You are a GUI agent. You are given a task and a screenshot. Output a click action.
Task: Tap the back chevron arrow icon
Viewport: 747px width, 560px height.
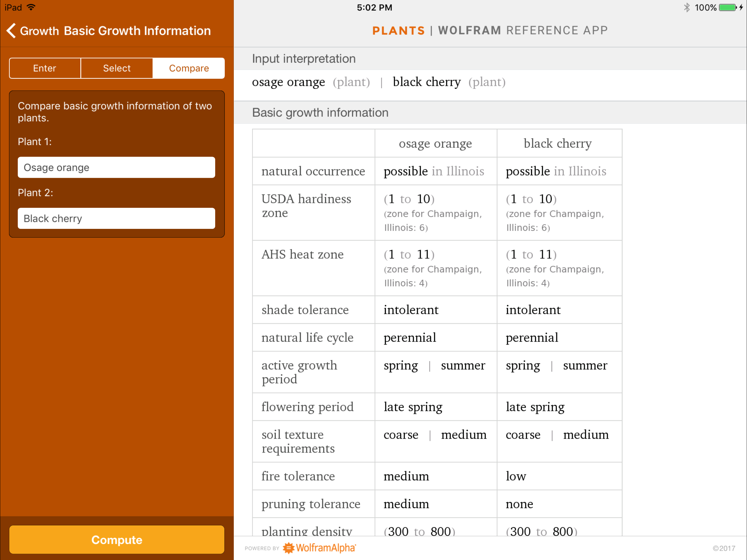click(x=11, y=31)
